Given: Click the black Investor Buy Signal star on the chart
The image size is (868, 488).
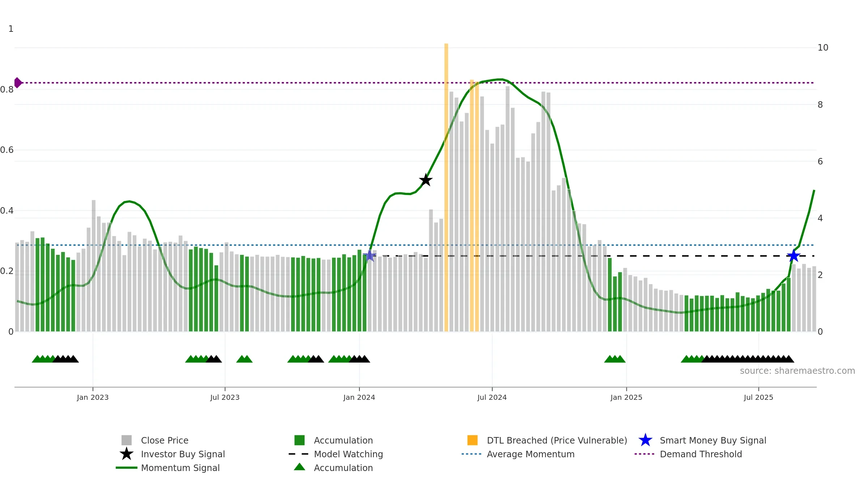Looking at the screenshot, I should click(x=426, y=180).
